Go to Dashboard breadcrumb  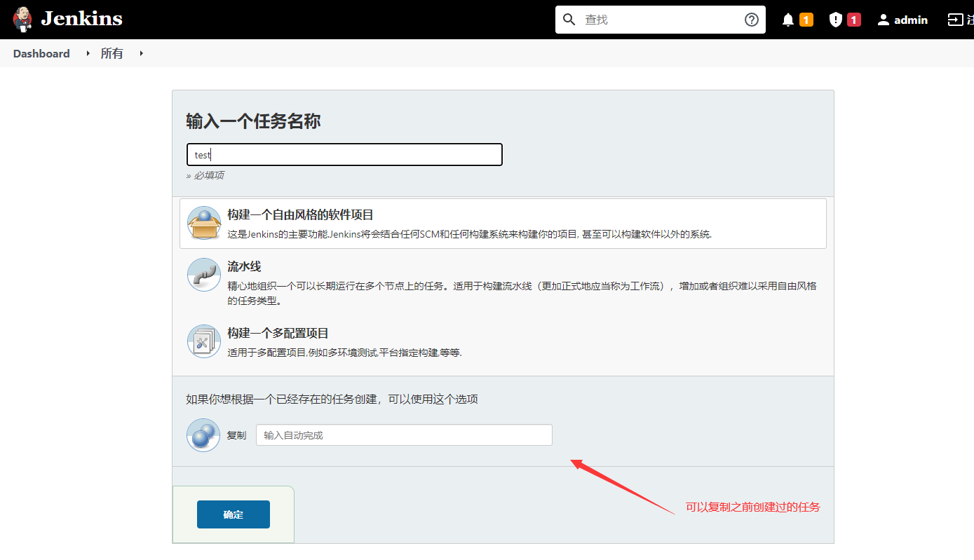click(41, 53)
